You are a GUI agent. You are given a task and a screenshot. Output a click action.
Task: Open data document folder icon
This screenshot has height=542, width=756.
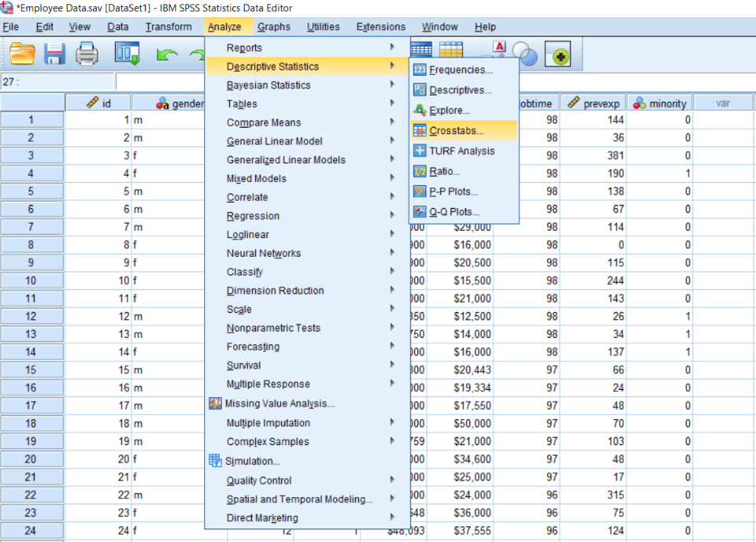pyautogui.click(x=22, y=54)
